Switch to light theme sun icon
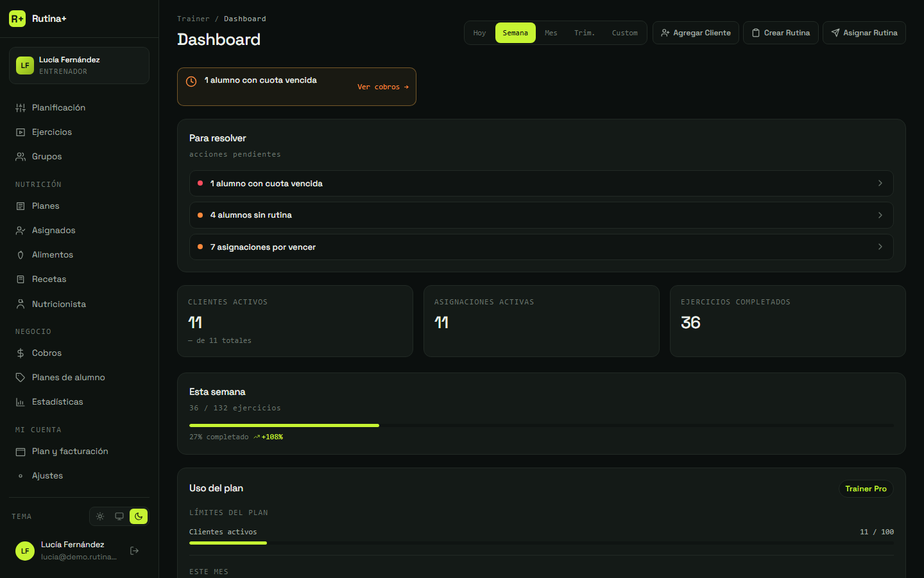Viewport: 924px width, 578px height. [x=100, y=516]
